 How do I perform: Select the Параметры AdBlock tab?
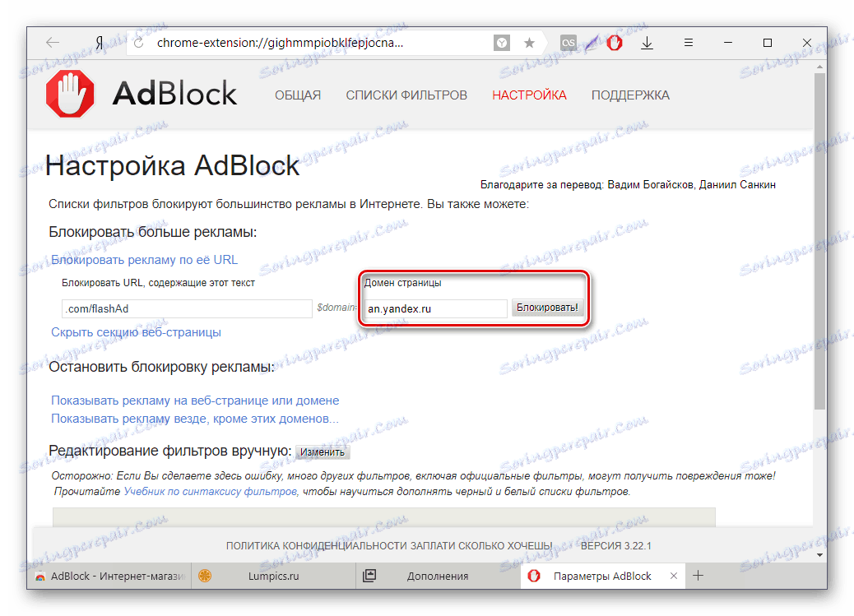point(601,576)
